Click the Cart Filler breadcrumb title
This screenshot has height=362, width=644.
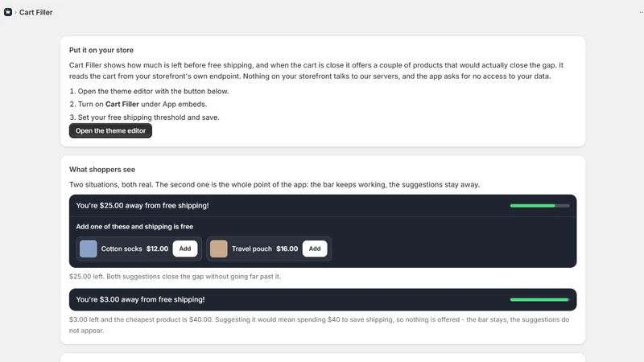pos(35,12)
